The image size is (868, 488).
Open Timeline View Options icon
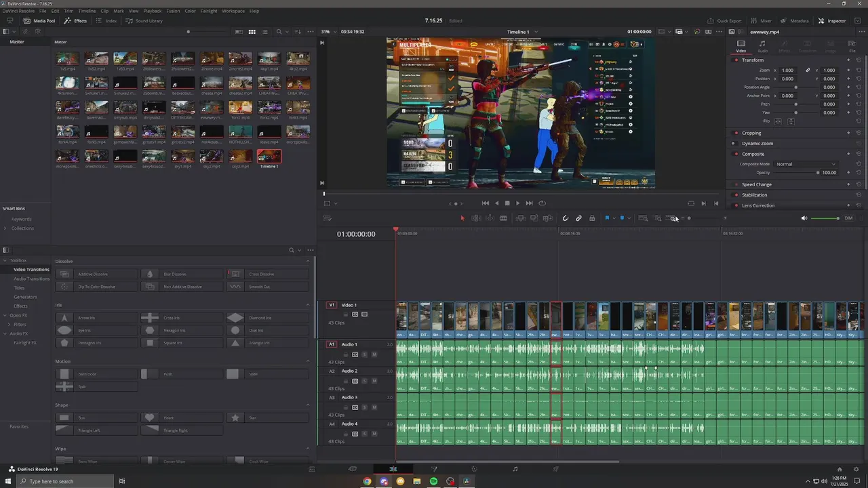click(327, 218)
